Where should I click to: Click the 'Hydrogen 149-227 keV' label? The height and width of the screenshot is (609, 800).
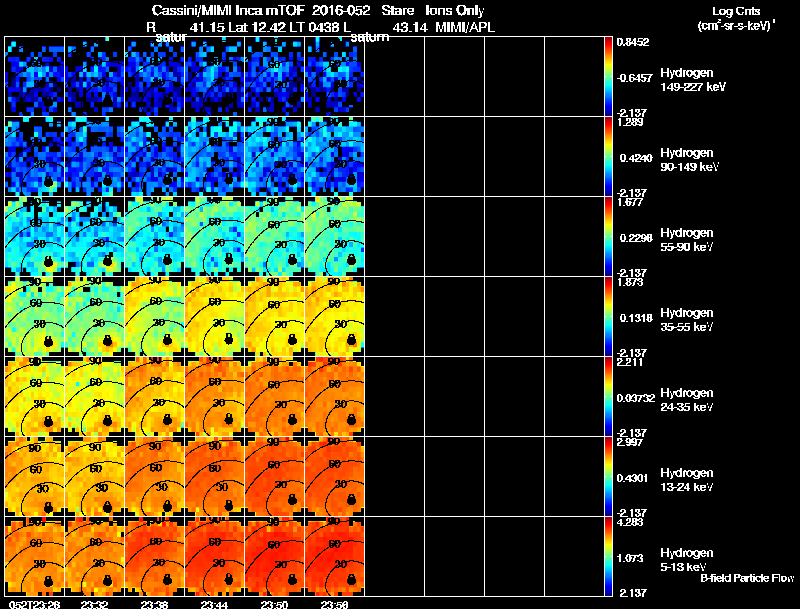(693, 80)
